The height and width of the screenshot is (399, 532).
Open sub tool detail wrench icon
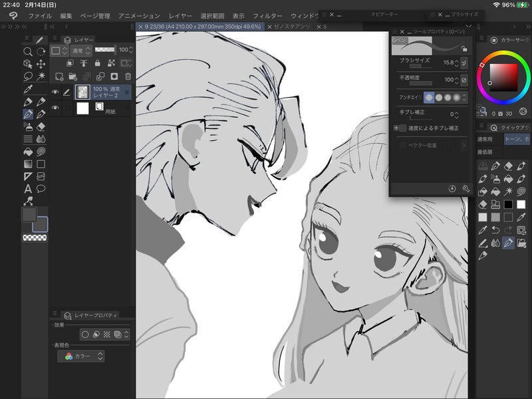click(465, 189)
